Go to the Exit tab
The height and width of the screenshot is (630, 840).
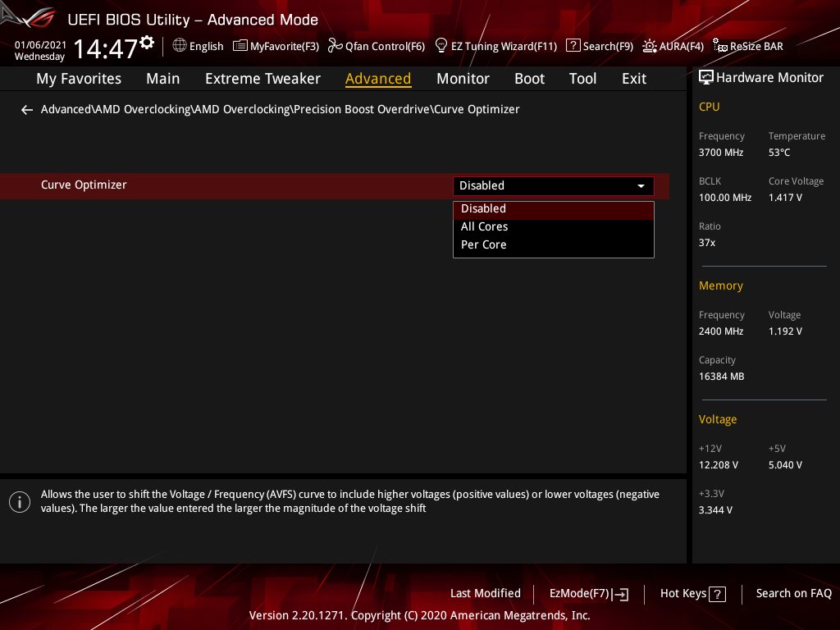[x=634, y=79]
